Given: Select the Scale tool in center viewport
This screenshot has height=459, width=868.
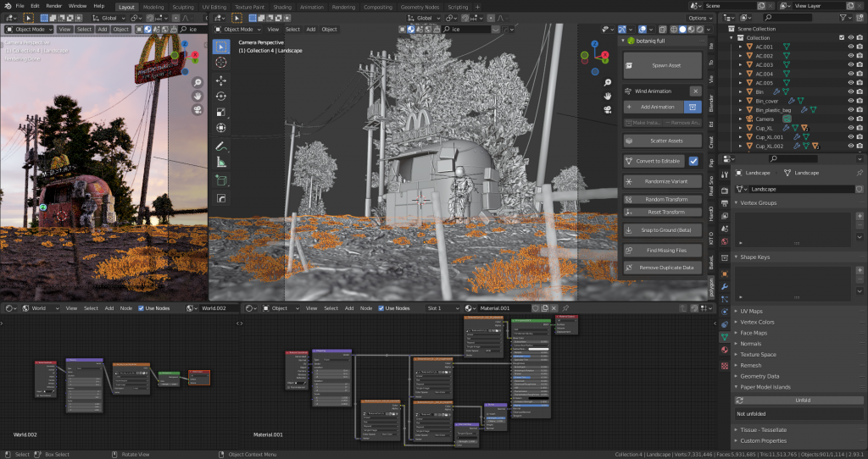Looking at the screenshot, I should (221, 113).
